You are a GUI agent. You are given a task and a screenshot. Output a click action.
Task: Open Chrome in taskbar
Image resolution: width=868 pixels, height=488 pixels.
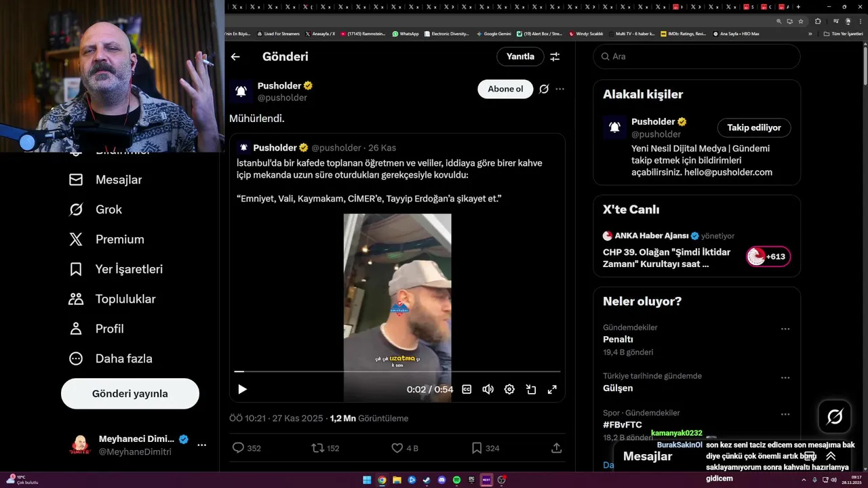pyautogui.click(x=382, y=480)
